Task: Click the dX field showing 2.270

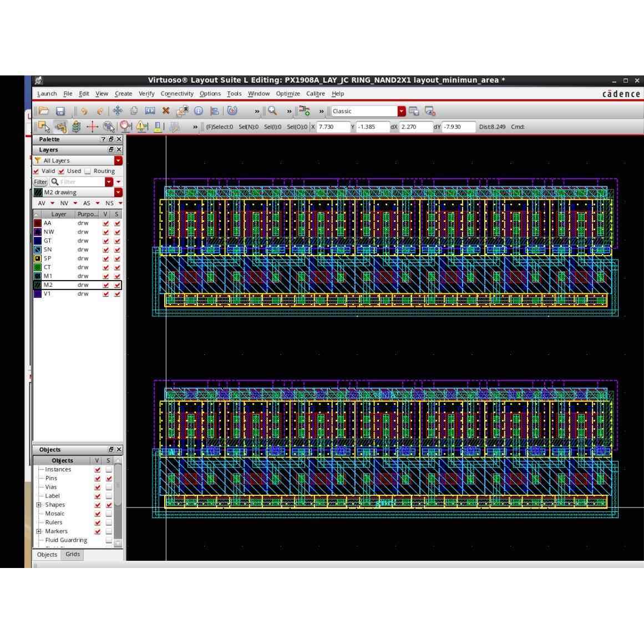Action: (x=415, y=127)
